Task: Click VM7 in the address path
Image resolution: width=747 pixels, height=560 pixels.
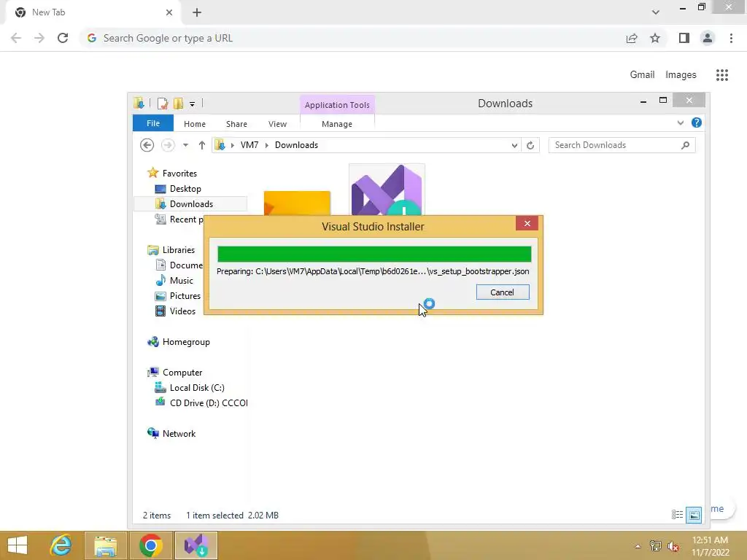Action: coord(249,145)
